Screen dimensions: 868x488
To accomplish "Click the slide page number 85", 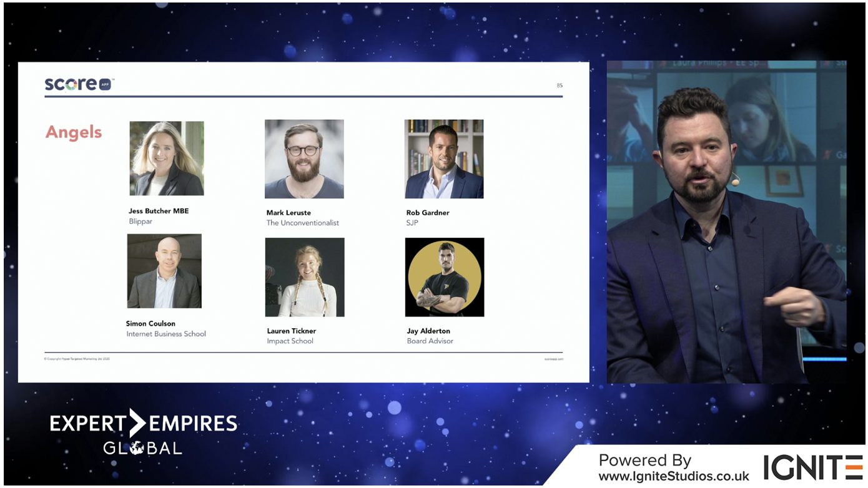I will 560,85.
